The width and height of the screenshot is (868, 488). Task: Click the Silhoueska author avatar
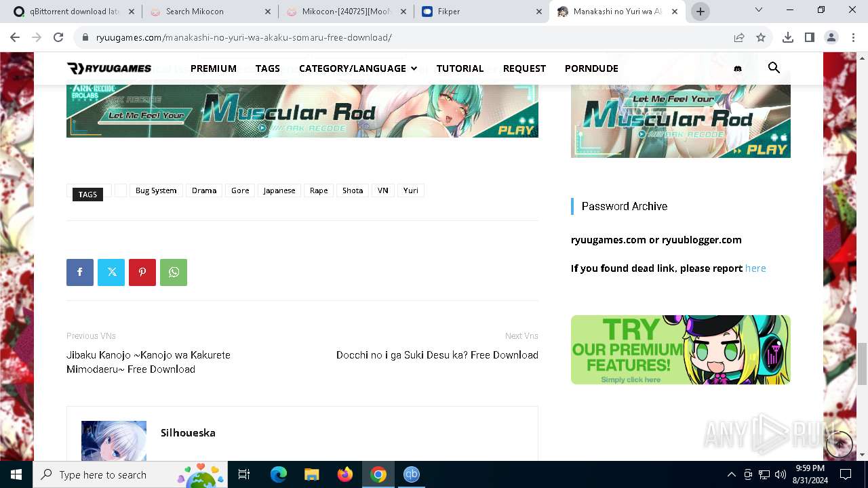click(114, 441)
